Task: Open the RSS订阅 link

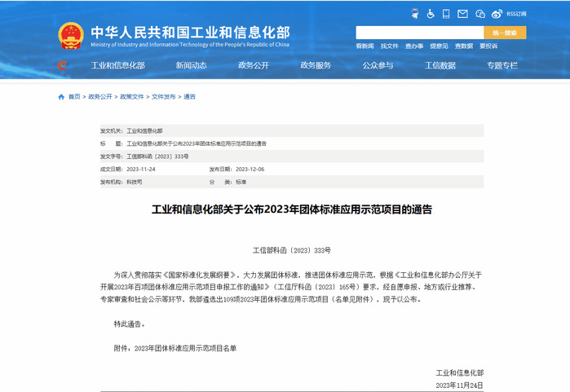Action: pos(517,14)
